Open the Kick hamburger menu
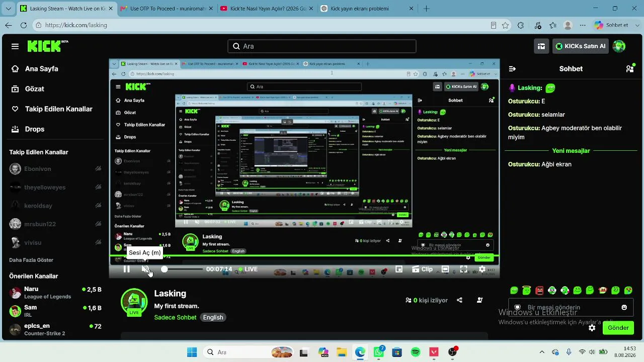 click(x=15, y=46)
